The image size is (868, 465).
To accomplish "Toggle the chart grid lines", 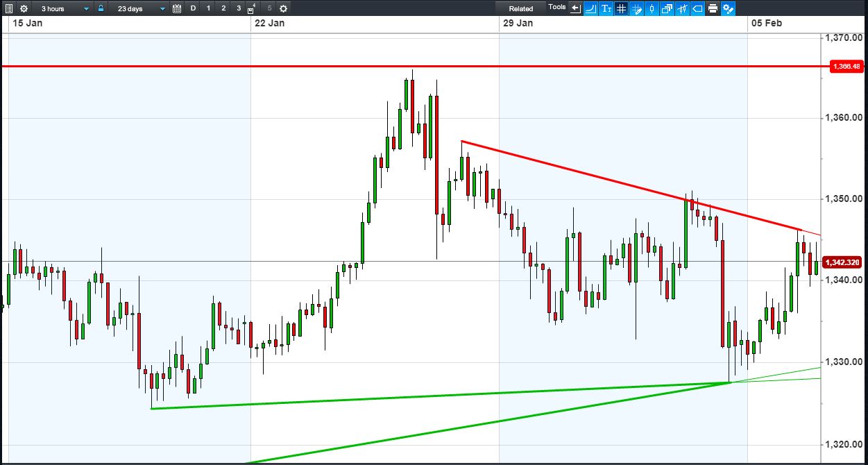I will [622, 8].
